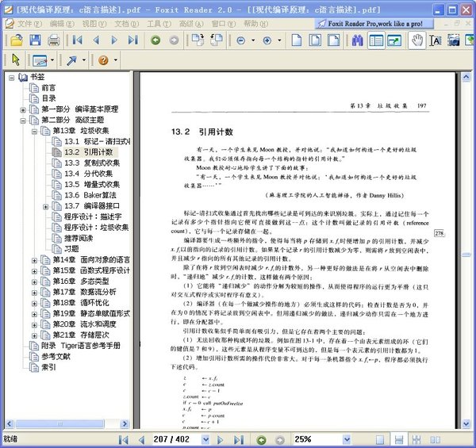Select bookmark 13.6 Baker算法
This screenshot has width=476, height=448.
(x=90, y=195)
